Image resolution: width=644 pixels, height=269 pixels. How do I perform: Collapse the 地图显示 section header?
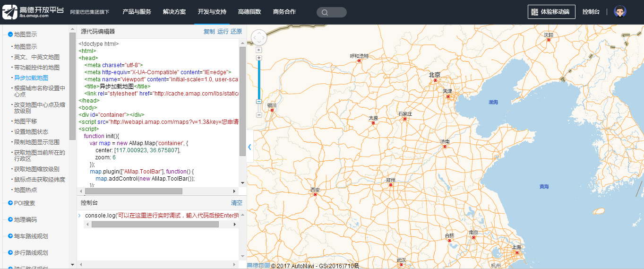tap(22, 35)
